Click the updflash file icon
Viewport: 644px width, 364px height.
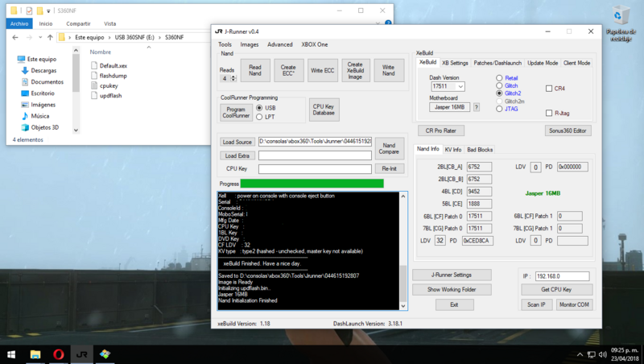94,95
